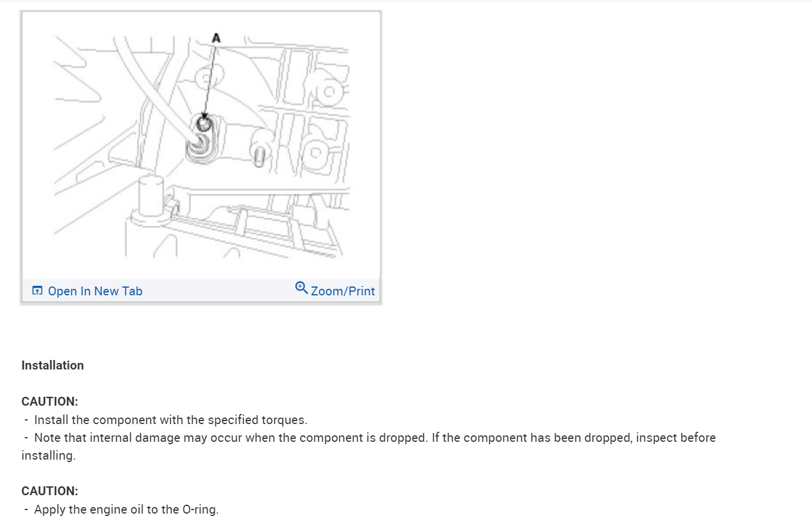Click the 'Install the component with specified torques' line
812x532 pixels.
click(x=171, y=420)
